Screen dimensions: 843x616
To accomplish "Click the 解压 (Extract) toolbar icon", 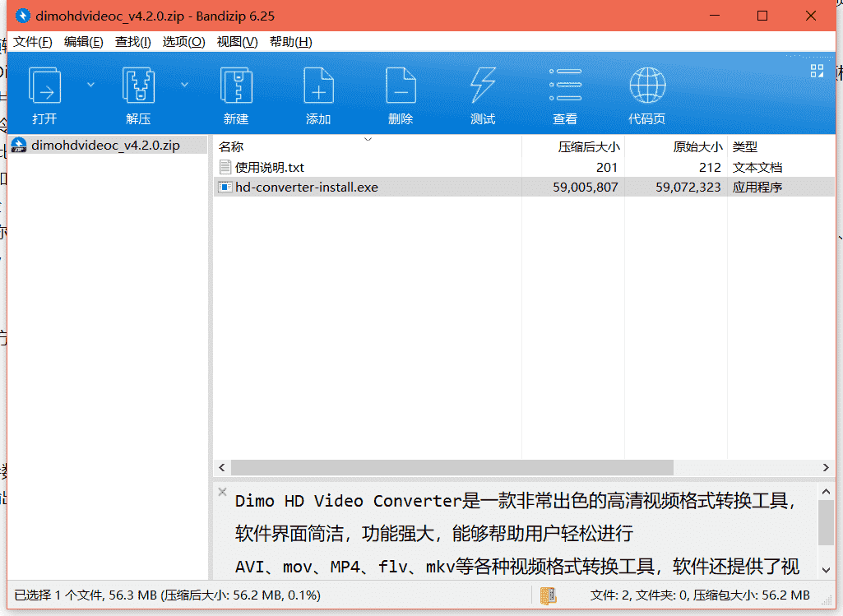I will [x=139, y=85].
